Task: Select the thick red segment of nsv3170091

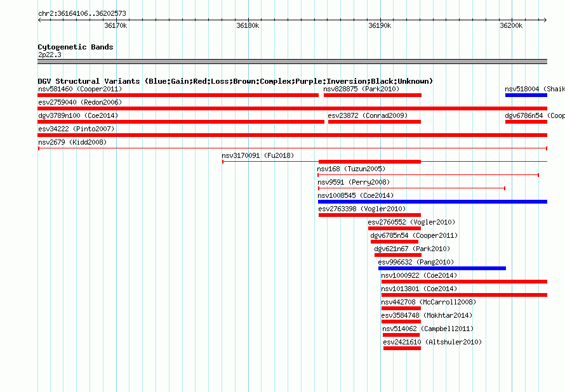Action: click(369, 162)
